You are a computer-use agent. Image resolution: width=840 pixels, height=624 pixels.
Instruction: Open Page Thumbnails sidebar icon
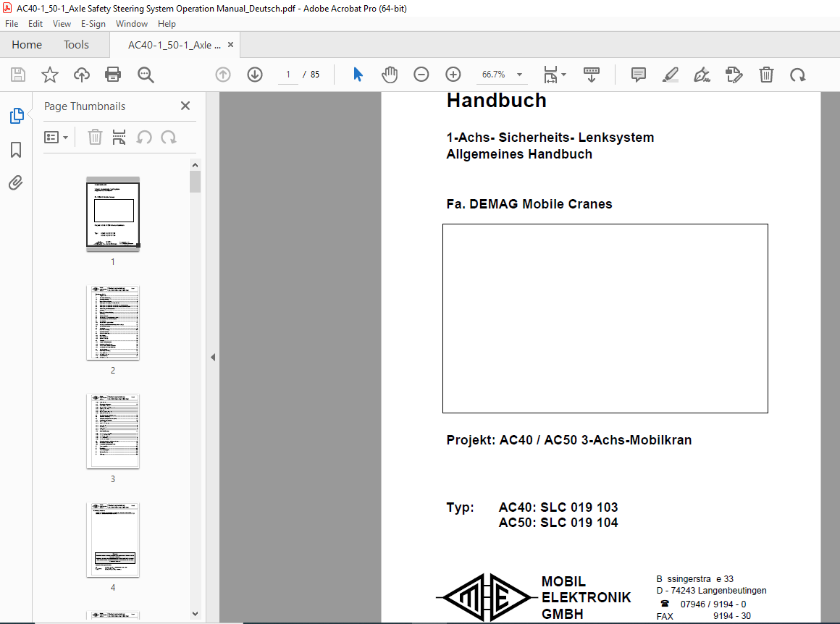click(17, 116)
